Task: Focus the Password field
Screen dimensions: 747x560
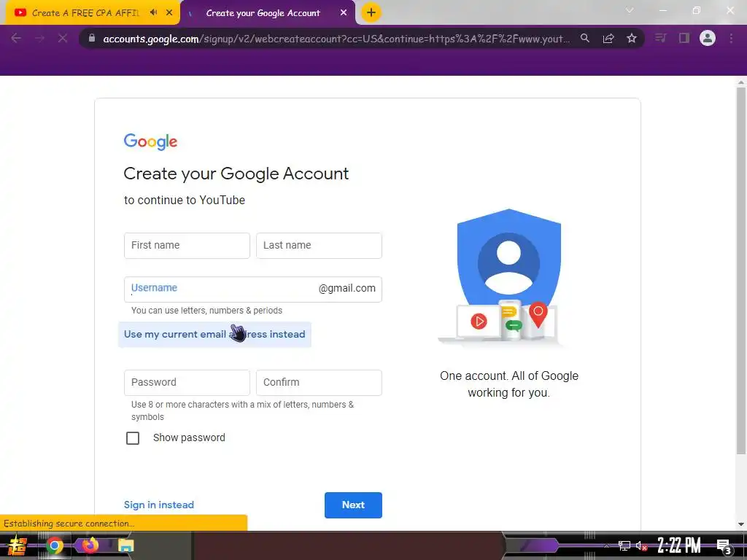Action: (187, 383)
